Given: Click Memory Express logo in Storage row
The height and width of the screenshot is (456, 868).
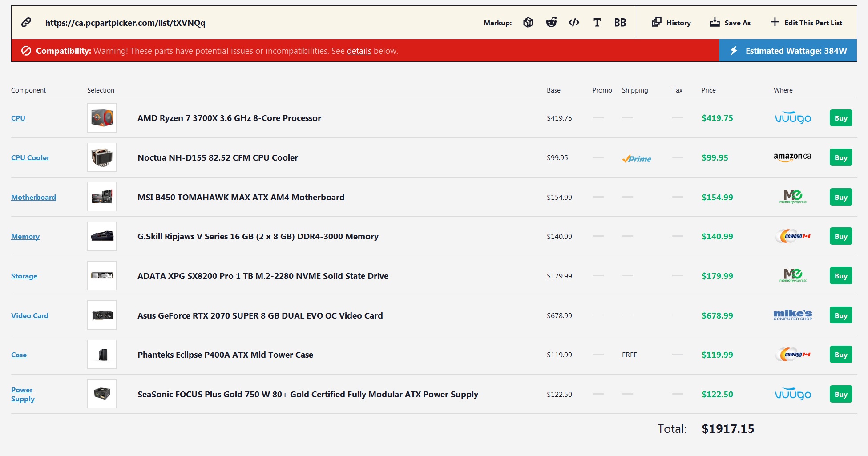Looking at the screenshot, I should (x=793, y=275).
